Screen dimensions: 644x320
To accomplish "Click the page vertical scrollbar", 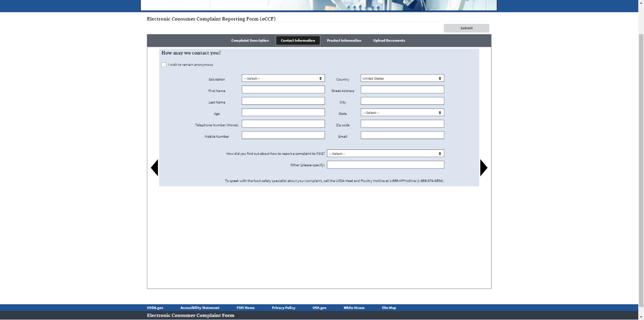I will (641, 167).
